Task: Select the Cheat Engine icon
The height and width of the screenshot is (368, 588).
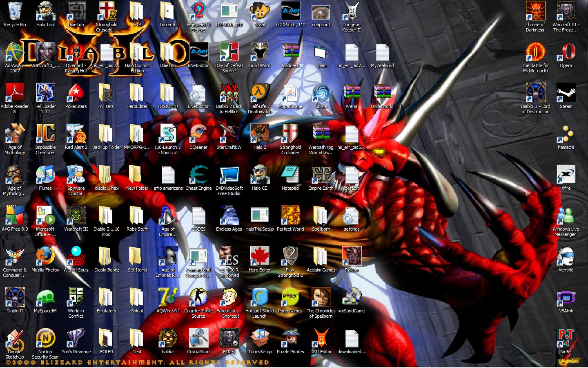Action: click(198, 175)
